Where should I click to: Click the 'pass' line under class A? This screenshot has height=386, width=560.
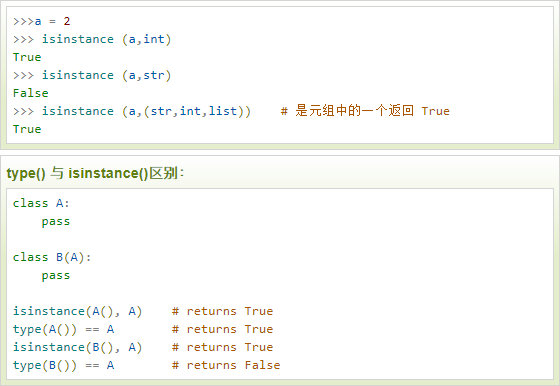[x=56, y=222]
